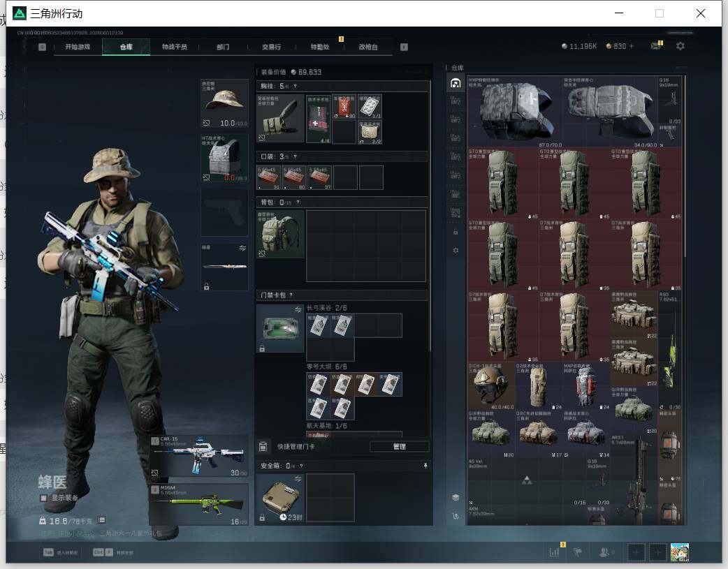Click the stack layers icon in stash sidebar

pyautogui.click(x=456, y=498)
